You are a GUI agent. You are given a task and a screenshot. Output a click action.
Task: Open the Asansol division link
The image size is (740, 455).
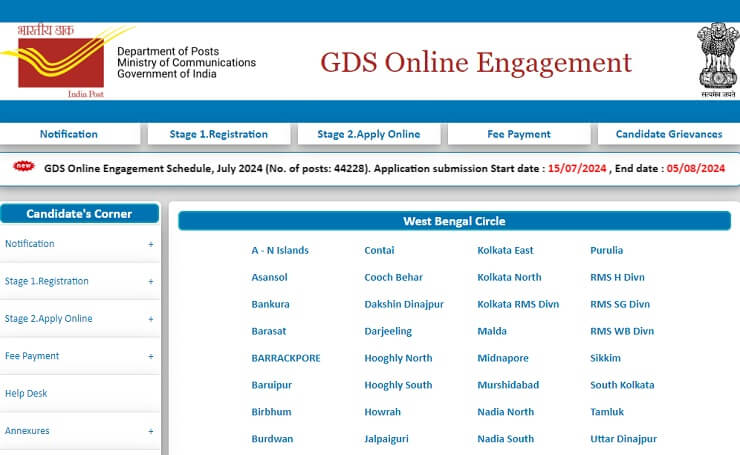(x=269, y=277)
